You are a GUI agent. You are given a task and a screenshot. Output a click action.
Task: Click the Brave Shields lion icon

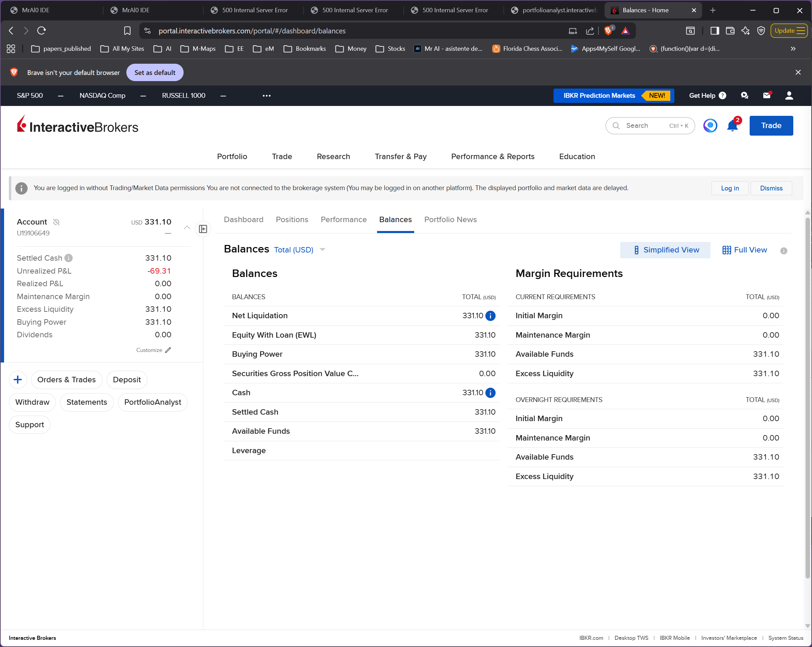pos(608,31)
